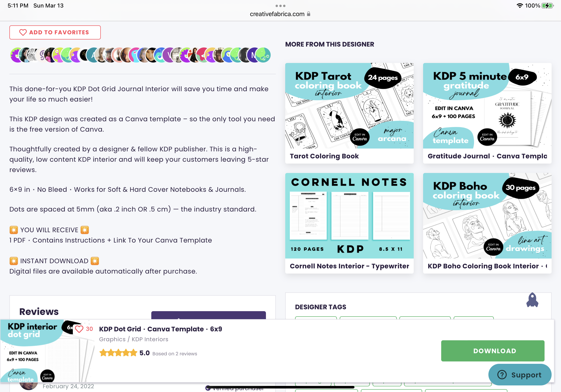Open the Tarot Coloring Book thumbnail
The height and width of the screenshot is (392, 561).
click(x=349, y=106)
